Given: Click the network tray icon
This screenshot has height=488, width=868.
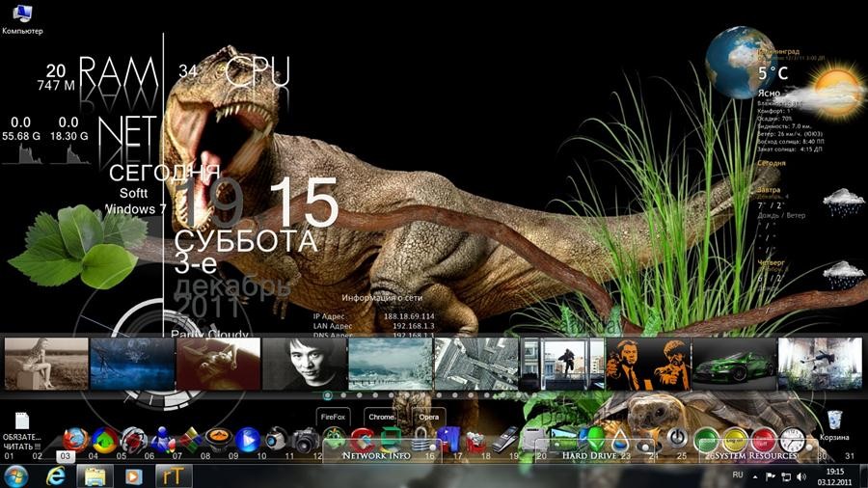Looking at the screenshot, I should point(785,476).
